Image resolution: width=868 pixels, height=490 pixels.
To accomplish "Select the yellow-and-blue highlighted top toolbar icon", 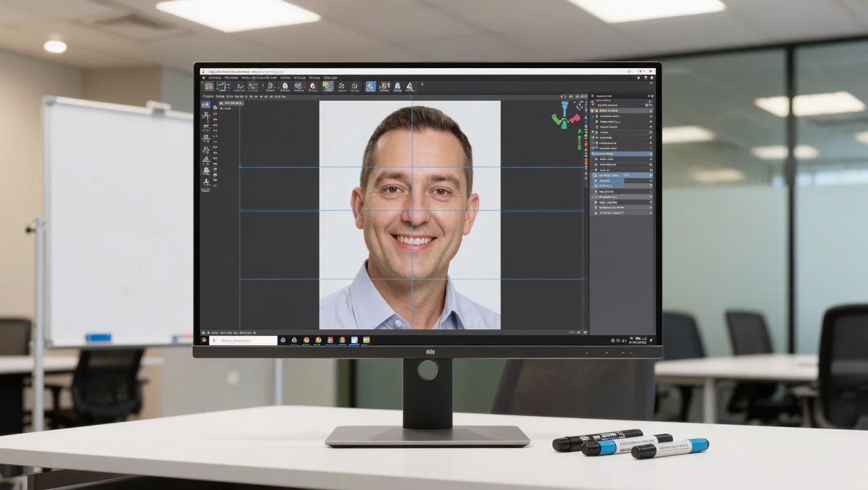I will click(x=328, y=86).
